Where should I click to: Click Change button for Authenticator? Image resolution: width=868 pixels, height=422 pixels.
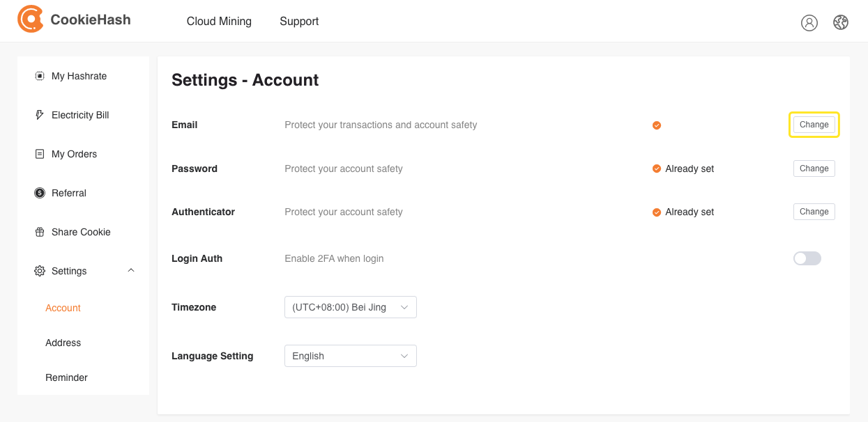[x=814, y=212]
